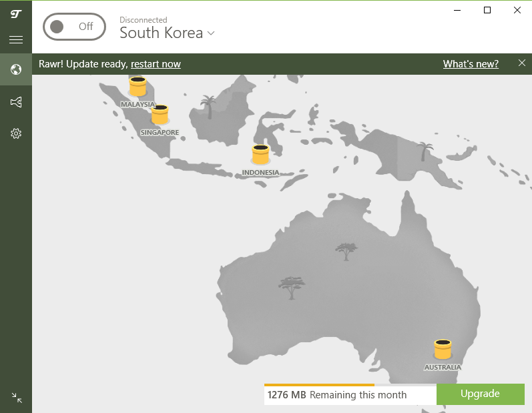Open the What's new? link

pyautogui.click(x=471, y=64)
